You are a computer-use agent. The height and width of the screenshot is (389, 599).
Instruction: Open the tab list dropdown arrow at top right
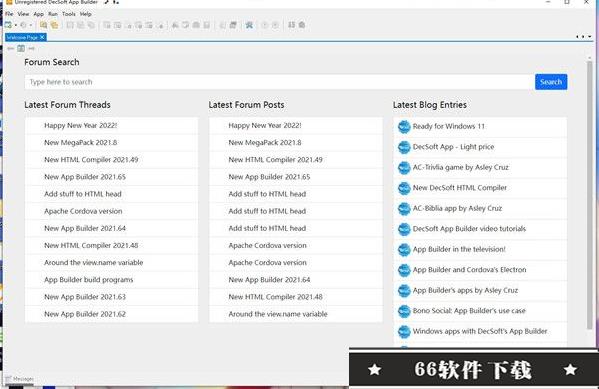(590, 37)
